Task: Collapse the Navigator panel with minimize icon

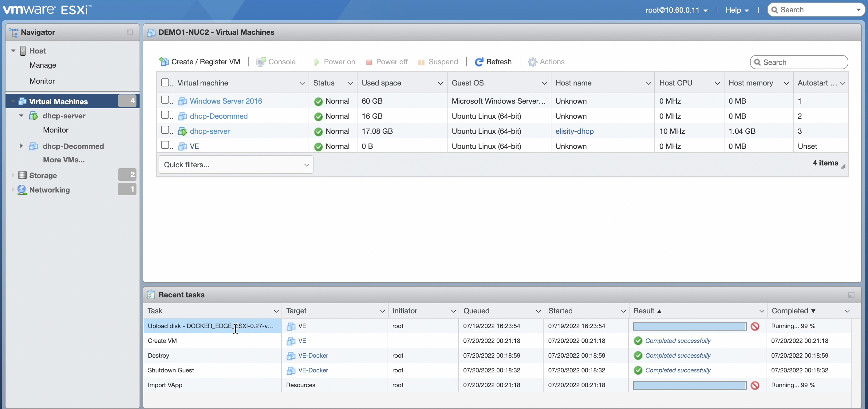Action: (x=130, y=32)
